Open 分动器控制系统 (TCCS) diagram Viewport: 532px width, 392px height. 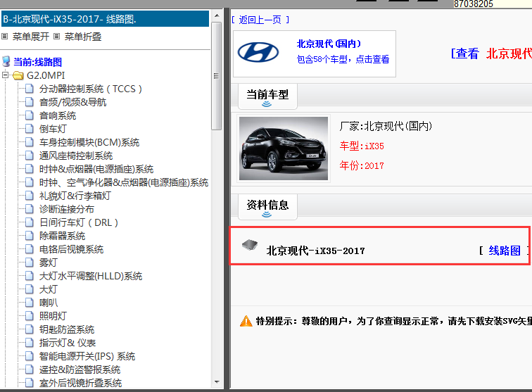point(90,89)
